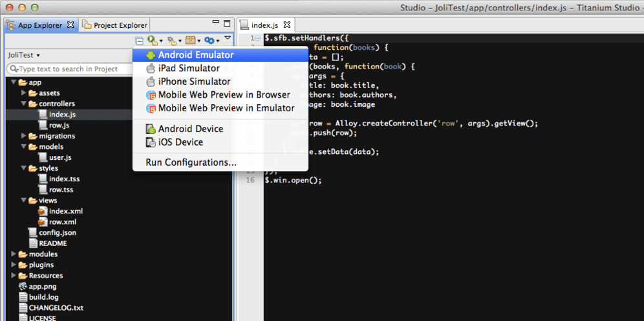644x321 pixels.
Task: Click the index.xml file icon
Action: [42, 211]
